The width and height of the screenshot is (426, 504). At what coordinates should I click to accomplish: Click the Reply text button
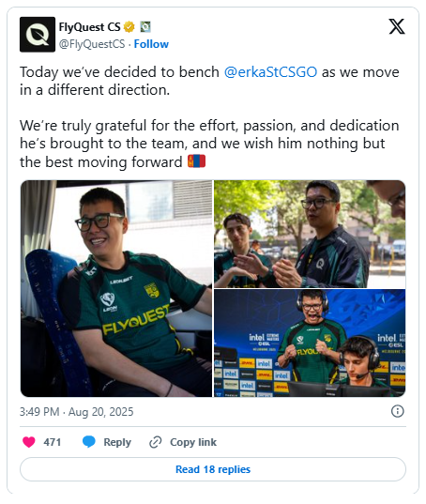[x=117, y=442]
